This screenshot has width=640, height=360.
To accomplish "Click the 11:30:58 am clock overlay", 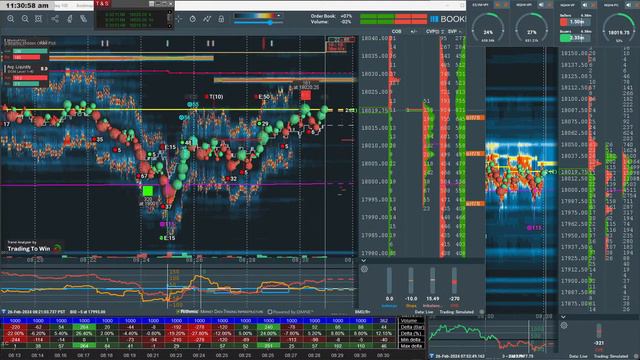I will (27, 5).
